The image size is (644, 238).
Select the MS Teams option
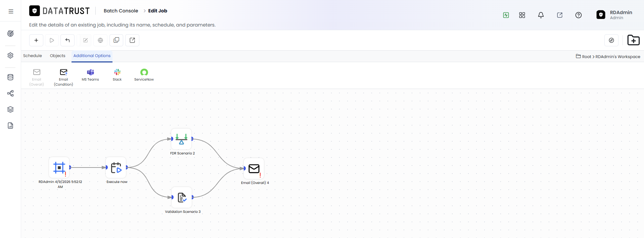click(x=90, y=75)
